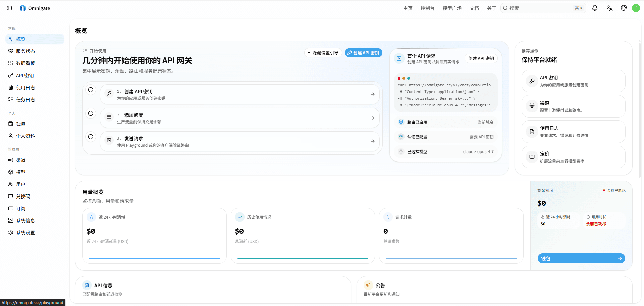The height and width of the screenshot is (306, 644).
Task: Click the book icon on 定价 card
Action: point(532,157)
